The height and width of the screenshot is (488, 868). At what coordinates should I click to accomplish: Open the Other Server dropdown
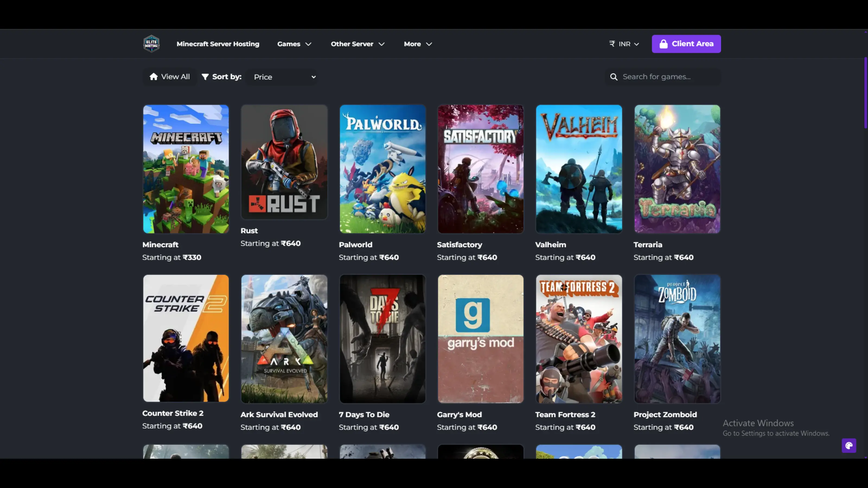(x=358, y=44)
